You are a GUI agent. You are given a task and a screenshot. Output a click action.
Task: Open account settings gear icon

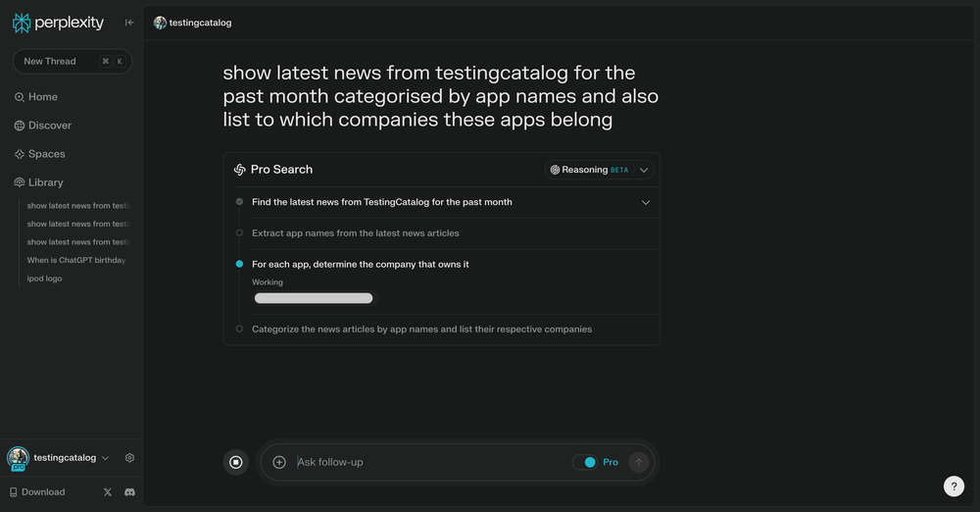129,458
